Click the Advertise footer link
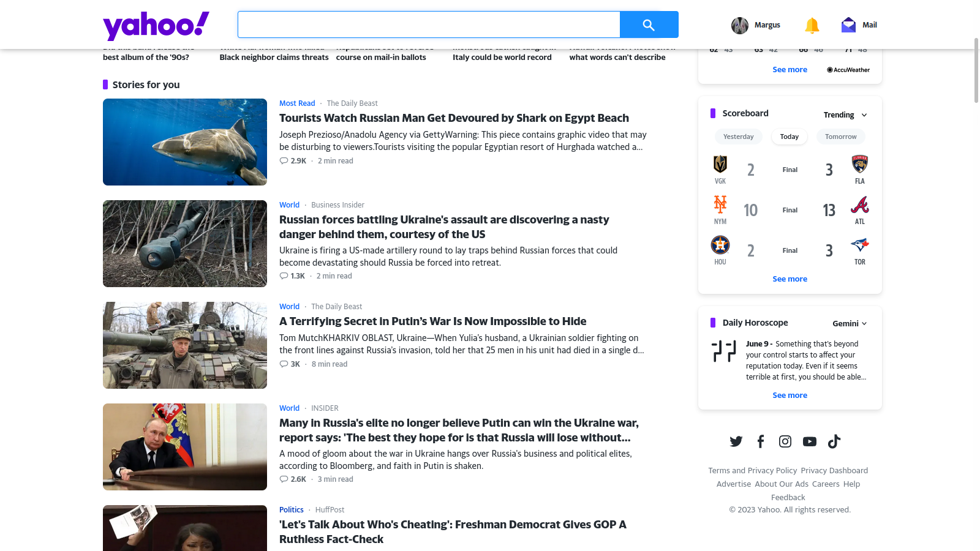Image resolution: width=980 pixels, height=551 pixels. (734, 484)
